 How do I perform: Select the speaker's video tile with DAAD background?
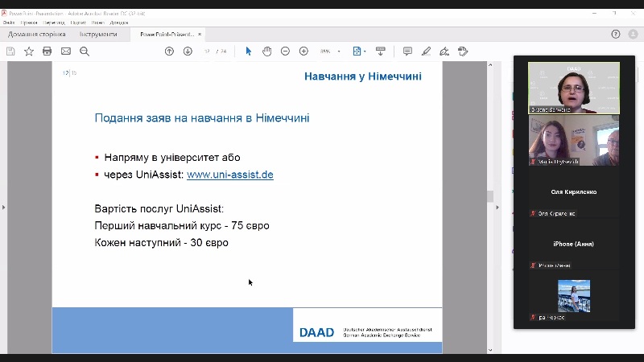pos(574,88)
